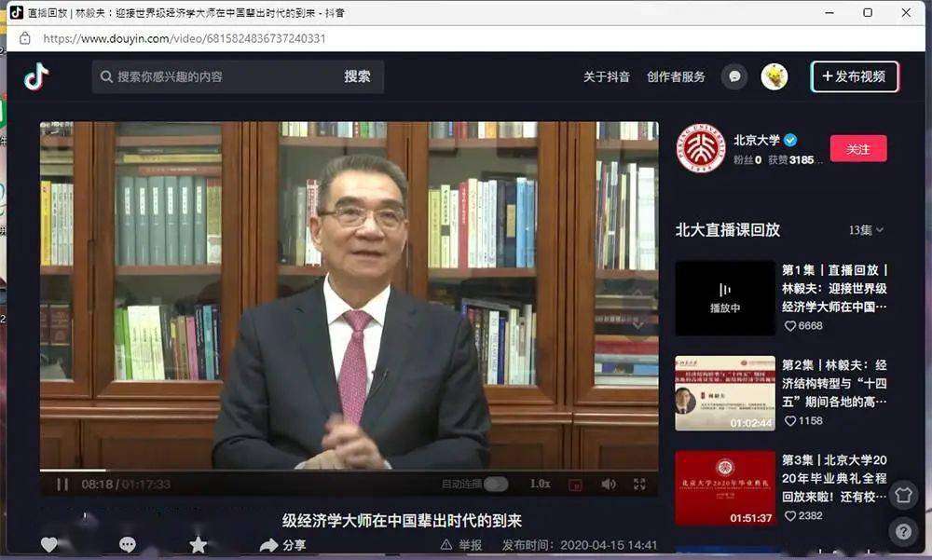Open the 关于抖音 menu item
This screenshot has height=560, width=932.
pos(605,76)
